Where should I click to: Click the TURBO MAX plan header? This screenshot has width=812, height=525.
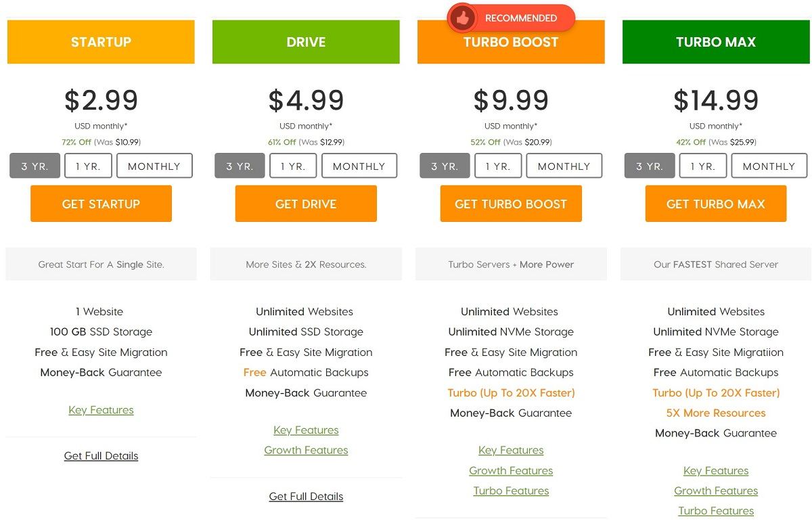pos(716,42)
